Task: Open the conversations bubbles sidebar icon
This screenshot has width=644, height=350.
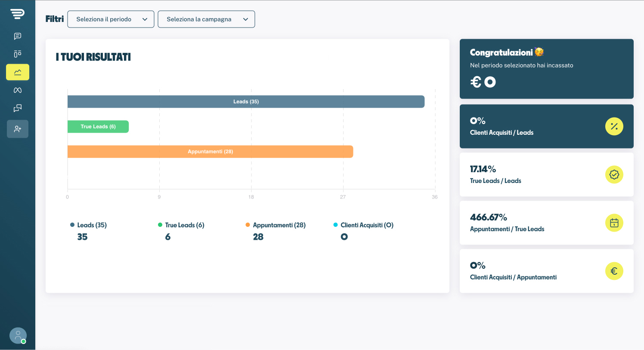Action: pos(18,108)
